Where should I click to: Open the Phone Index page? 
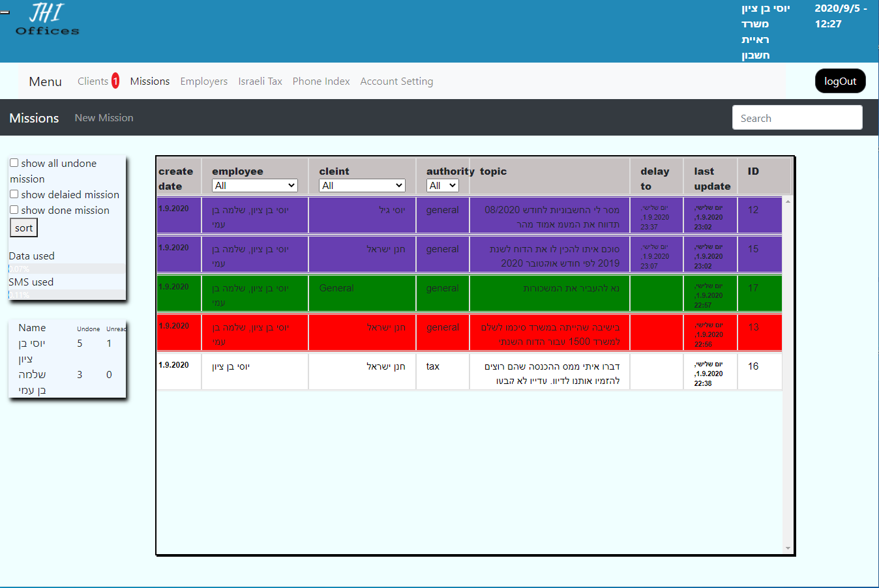[x=321, y=81]
